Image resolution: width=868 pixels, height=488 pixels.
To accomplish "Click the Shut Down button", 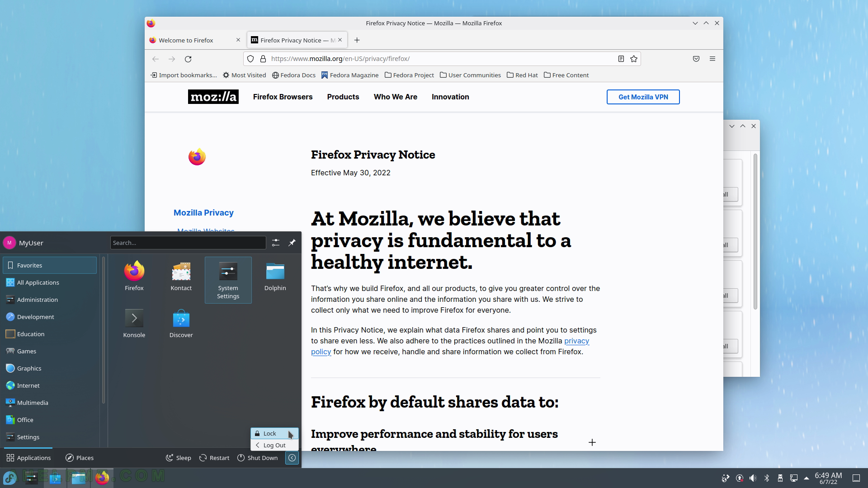I will pos(258,458).
